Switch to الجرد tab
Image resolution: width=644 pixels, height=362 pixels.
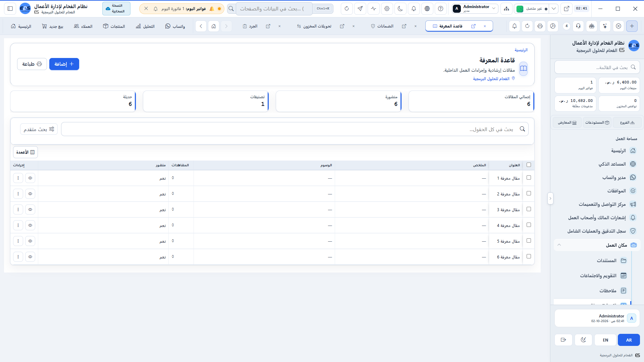(x=250, y=26)
